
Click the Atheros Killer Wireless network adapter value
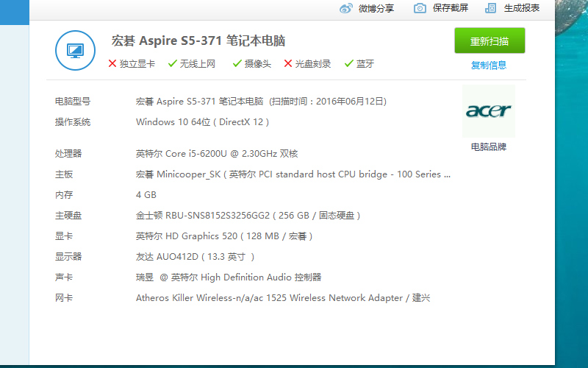coord(283,298)
